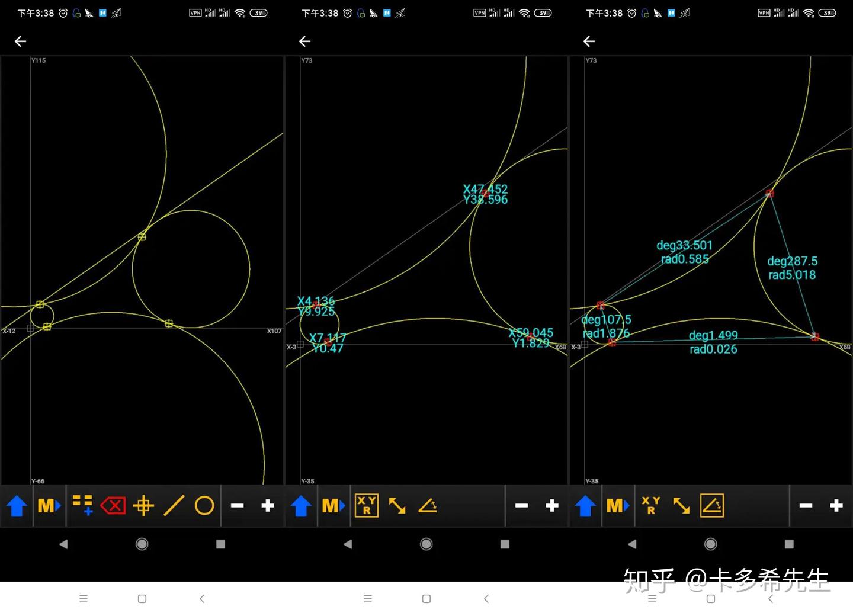Tap the middle chevron in white bottom bar
Viewport: 853px width, 616px height.
pos(486,599)
